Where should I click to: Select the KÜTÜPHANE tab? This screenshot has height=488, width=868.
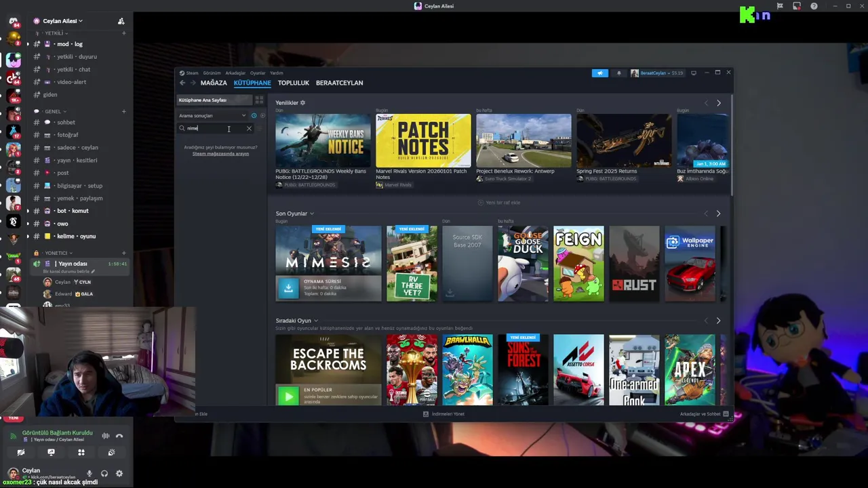252,83
